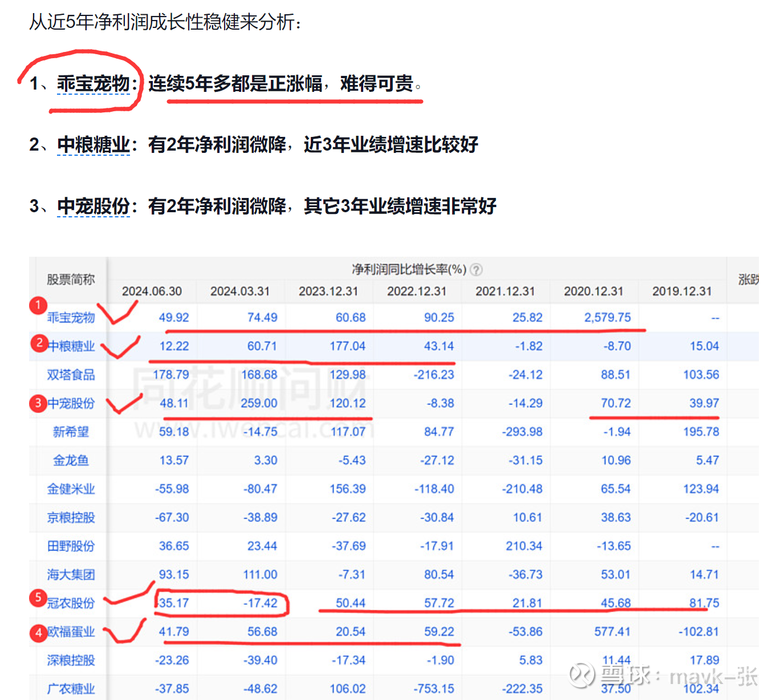The height and width of the screenshot is (700, 780).
Task: Open the 田野股份 stock link
Action: click(x=71, y=545)
